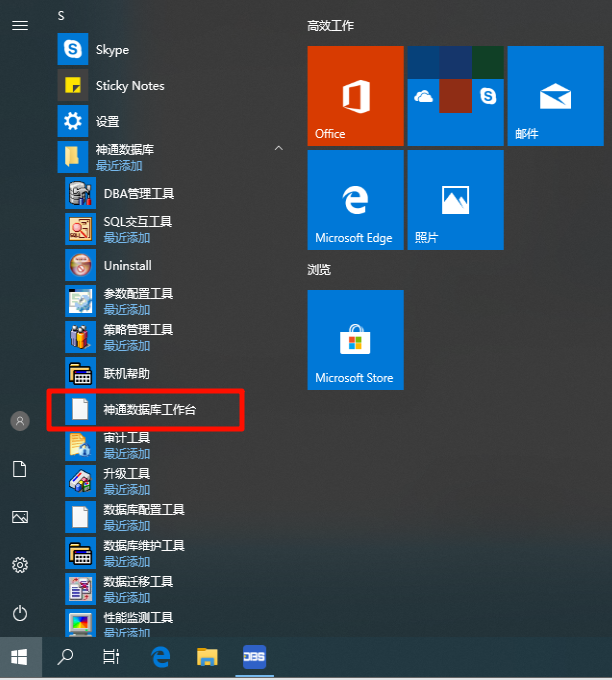This screenshot has height=680, width=612.
Task: Open Skype from the app list
Action: pyautogui.click(x=72, y=49)
